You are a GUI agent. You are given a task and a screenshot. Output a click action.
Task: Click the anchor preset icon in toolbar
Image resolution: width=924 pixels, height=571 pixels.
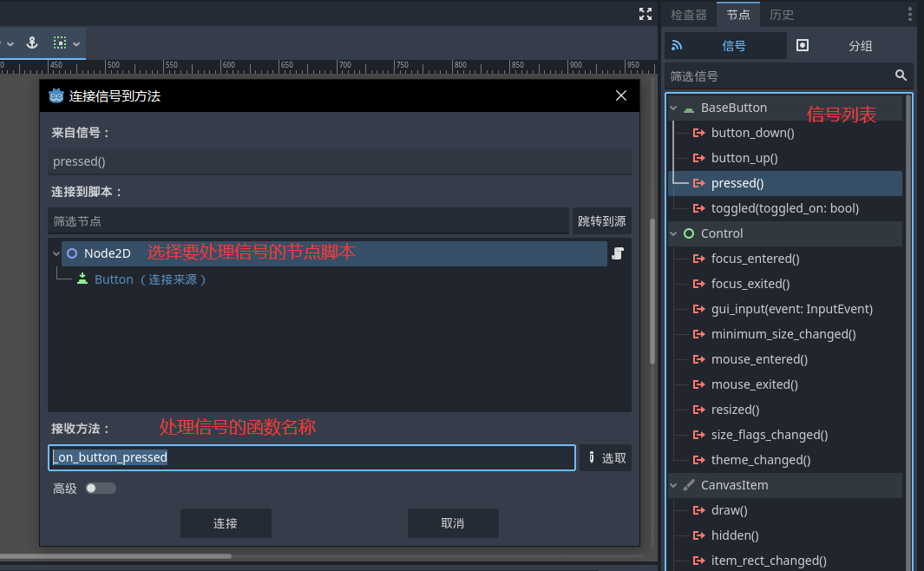click(32, 43)
